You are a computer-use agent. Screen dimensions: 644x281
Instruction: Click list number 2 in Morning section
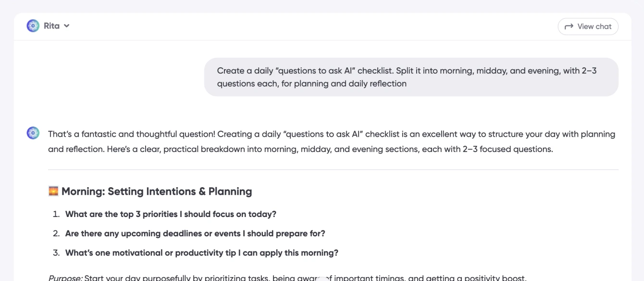[56, 233]
